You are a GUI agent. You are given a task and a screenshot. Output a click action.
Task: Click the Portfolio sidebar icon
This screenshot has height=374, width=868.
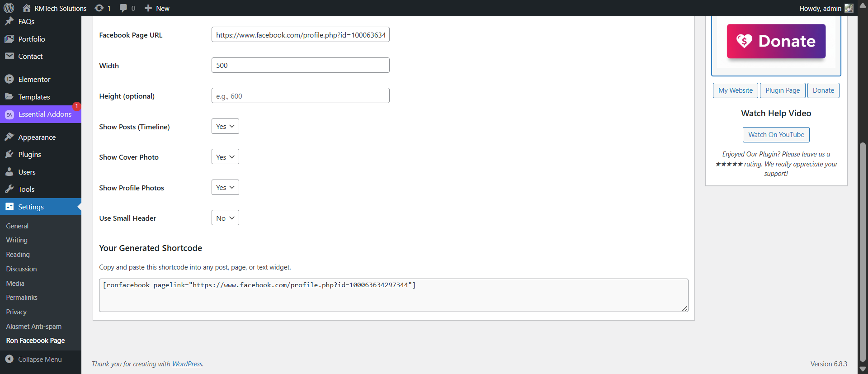click(9, 39)
